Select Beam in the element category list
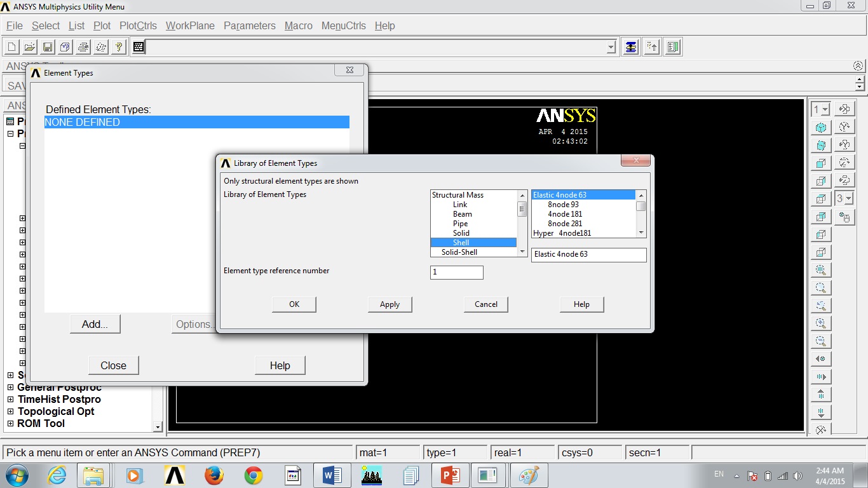Viewport: 868px width, 488px height. point(473,214)
